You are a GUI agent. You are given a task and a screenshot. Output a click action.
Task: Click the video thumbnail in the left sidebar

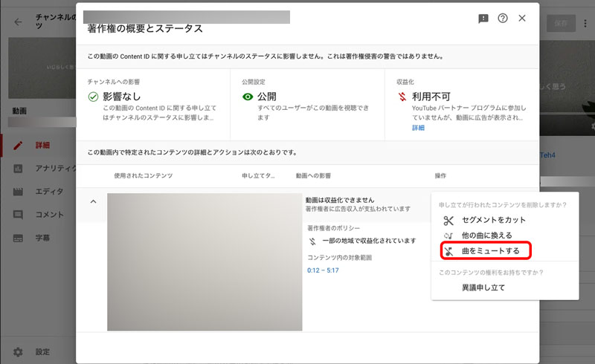click(42, 68)
